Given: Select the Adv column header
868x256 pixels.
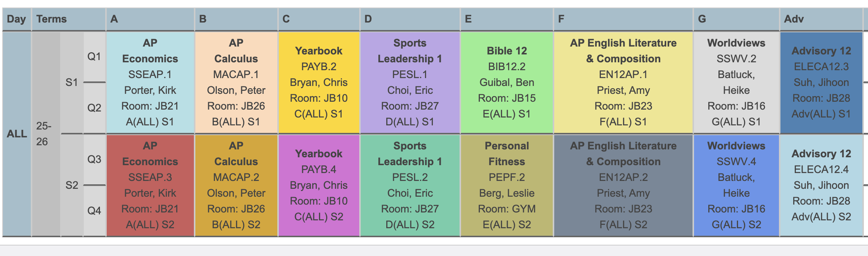Looking at the screenshot, I should [794, 19].
